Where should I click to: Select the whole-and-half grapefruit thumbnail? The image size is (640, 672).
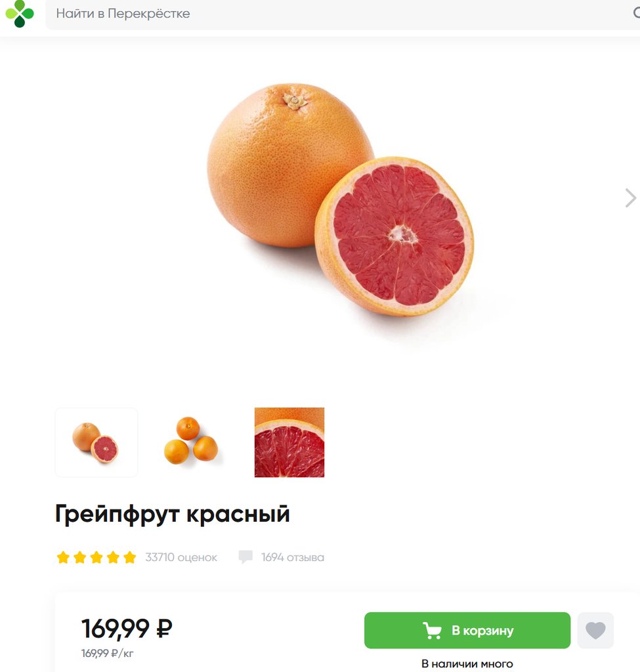coord(96,442)
